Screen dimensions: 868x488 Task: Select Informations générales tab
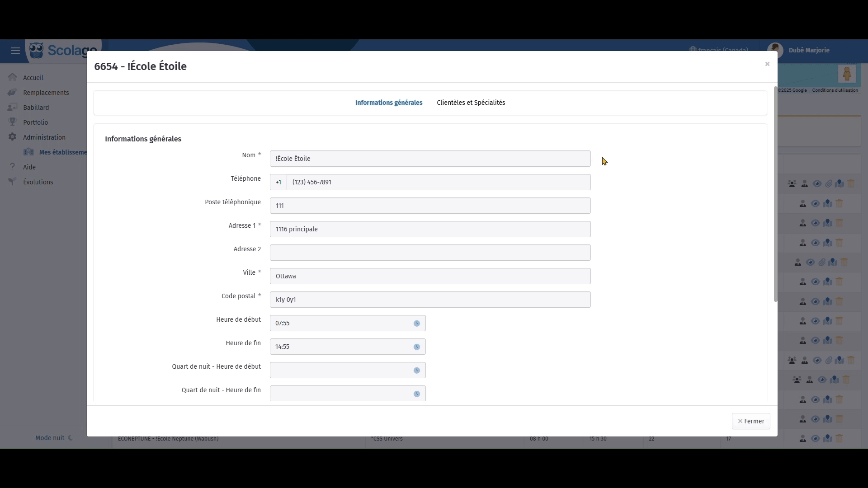tap(389, 103)
